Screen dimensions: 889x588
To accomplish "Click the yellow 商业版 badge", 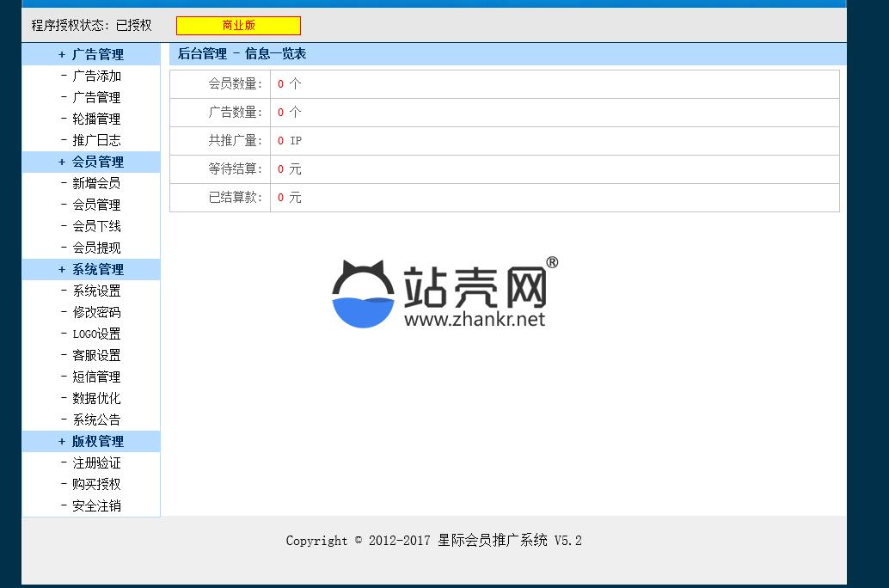I will coord(238,26).
